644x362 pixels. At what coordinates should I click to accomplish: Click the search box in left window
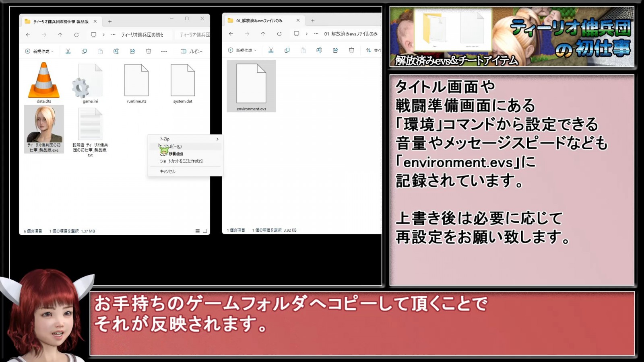[x=193, y=35]
